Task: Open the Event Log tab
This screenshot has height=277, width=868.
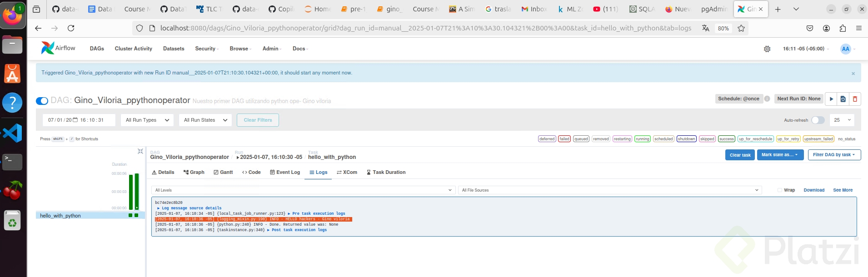Action: pyautogui.click(x=285, y=172)
